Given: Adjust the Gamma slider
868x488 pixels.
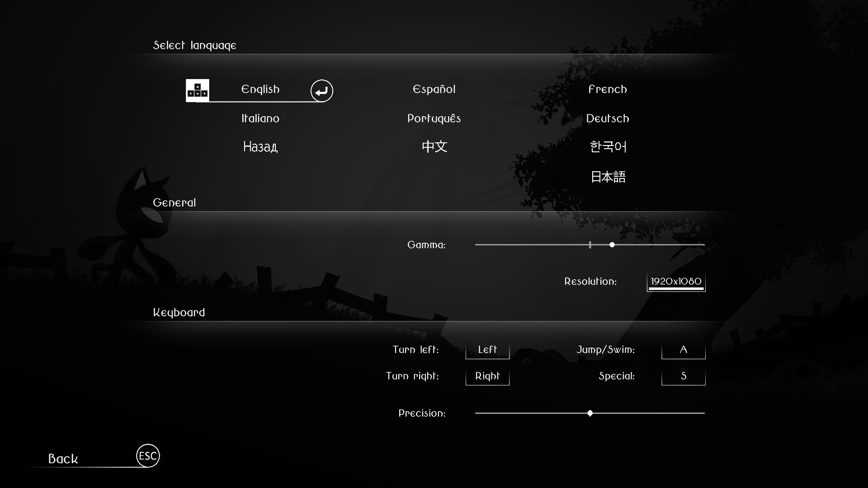Looking at the screenshot, I should (612, 245).
